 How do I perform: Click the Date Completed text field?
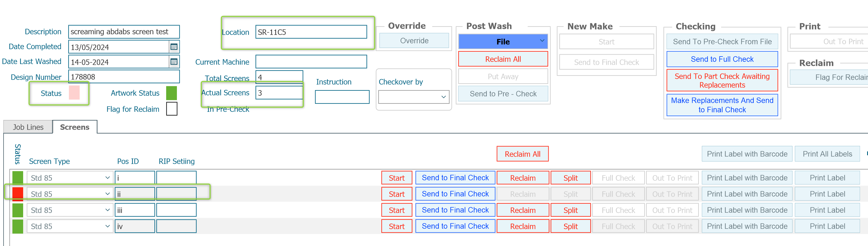click(x=118, y=47)
